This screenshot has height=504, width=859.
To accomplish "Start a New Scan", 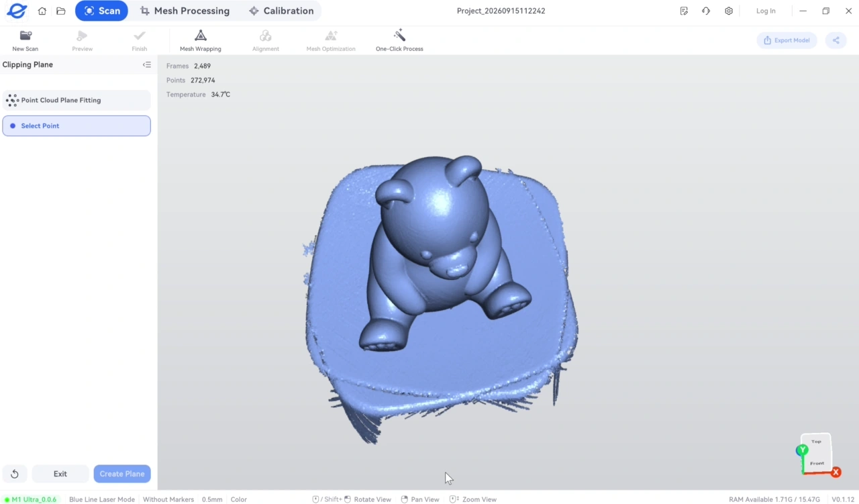I will click(26, 40).
